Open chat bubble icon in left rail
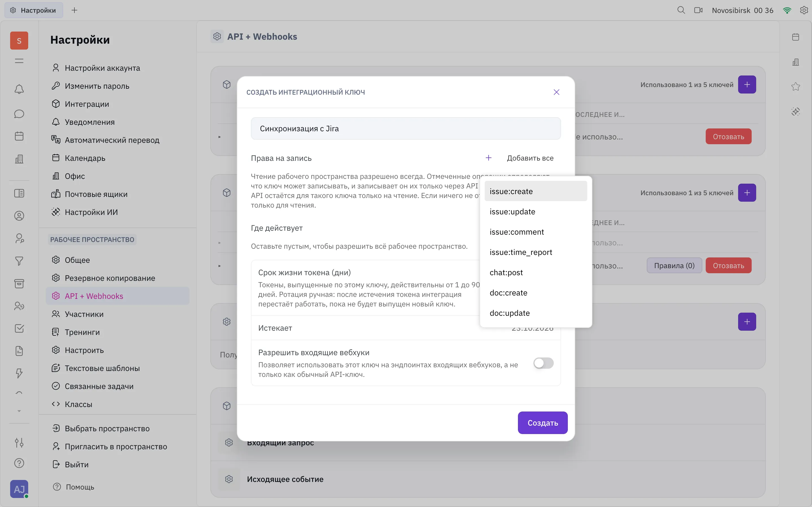This screenshot has width=812, height=507. click(19, 114)
